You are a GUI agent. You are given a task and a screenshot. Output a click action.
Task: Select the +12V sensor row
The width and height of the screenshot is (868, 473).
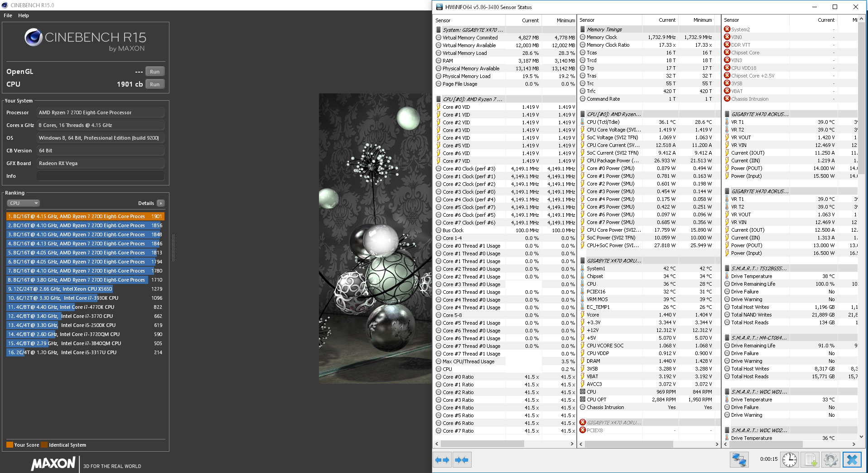click(x=649, y=330)
